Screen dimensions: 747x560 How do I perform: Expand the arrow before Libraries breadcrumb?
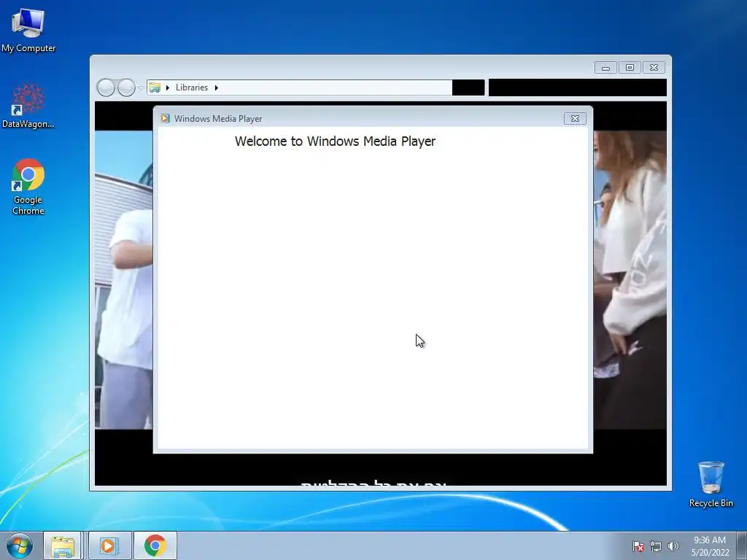coord(168,87)
